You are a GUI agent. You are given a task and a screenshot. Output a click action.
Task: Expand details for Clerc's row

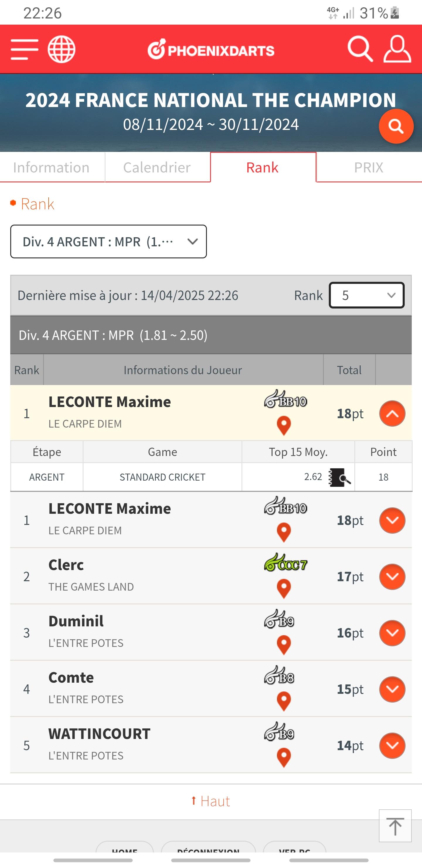pyautogui.click(x=392, y=577)
